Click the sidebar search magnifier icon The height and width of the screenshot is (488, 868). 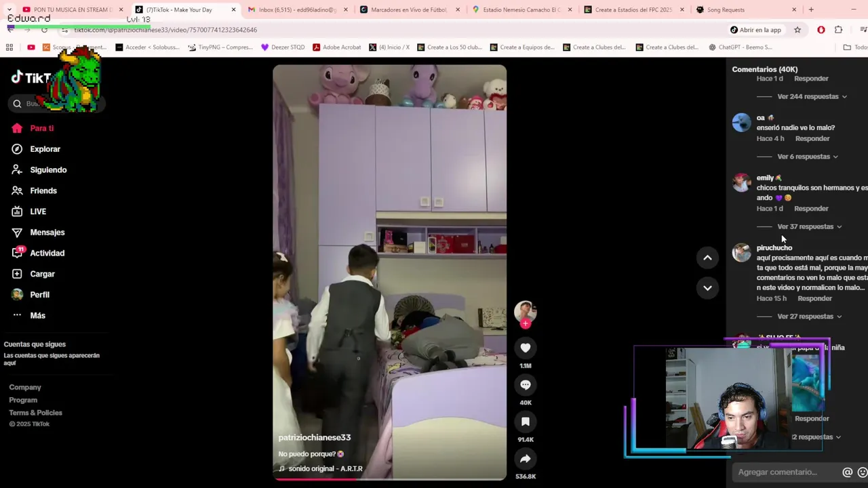(17, 104)
